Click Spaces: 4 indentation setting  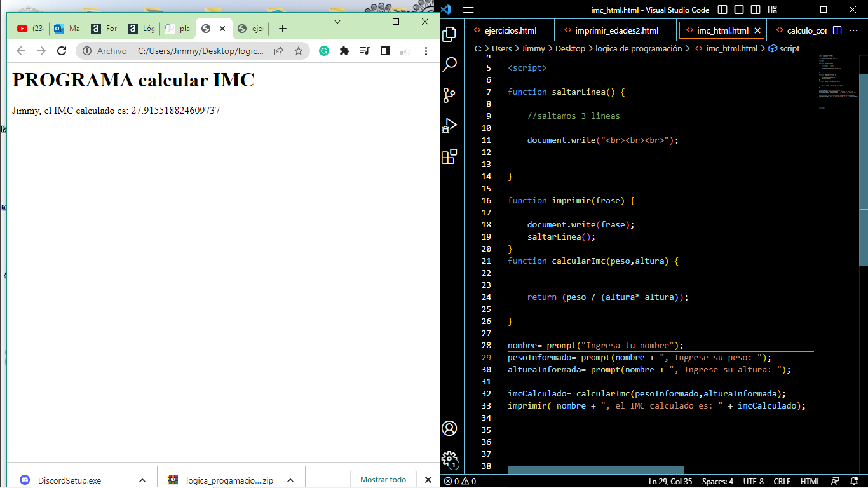point(717,481)
